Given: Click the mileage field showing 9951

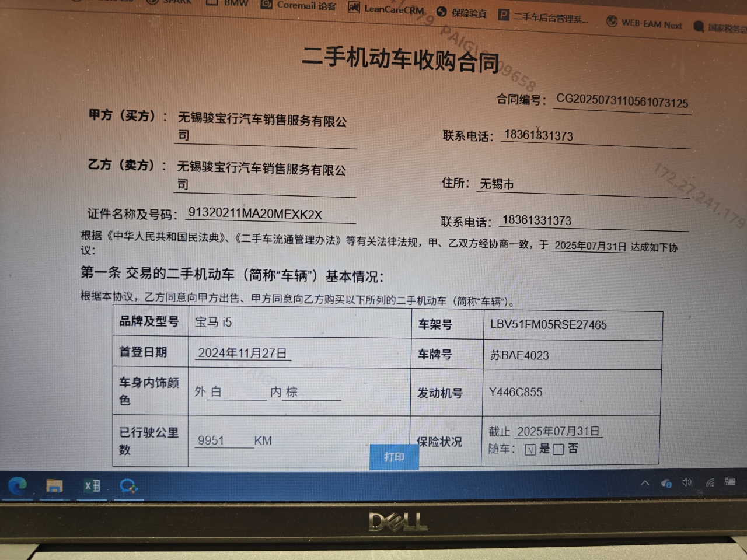Looking at the screenshot, I should (x=211, y=440).
